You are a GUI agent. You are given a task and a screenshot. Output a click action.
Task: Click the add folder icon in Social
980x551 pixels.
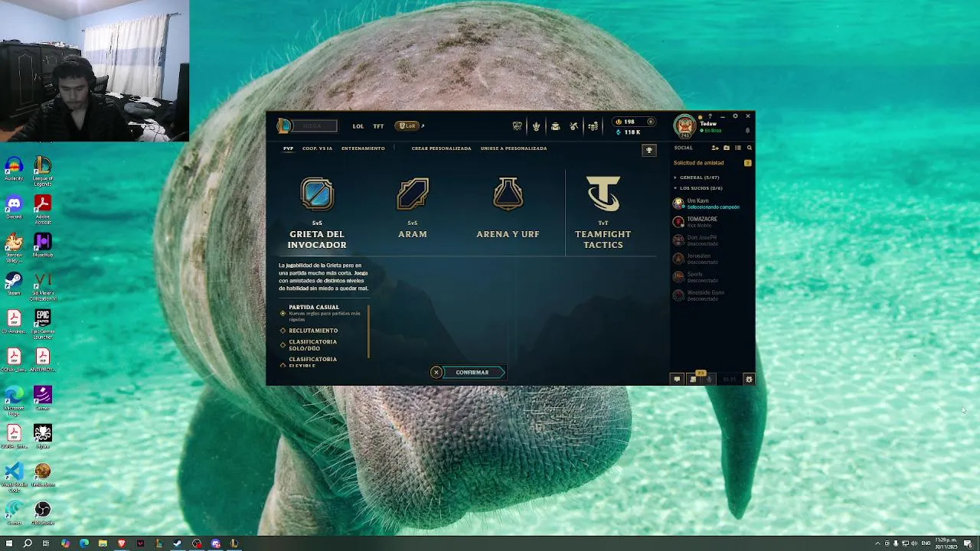point(727,148)
